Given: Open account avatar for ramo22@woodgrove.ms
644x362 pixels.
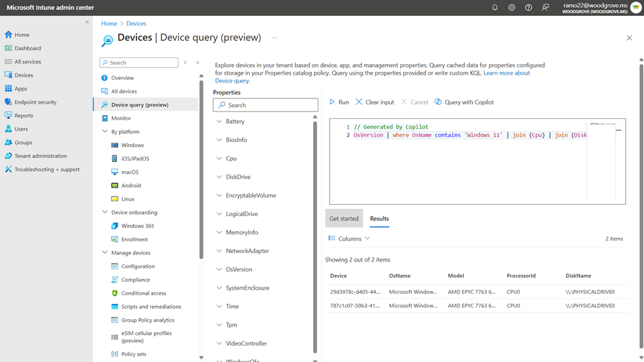Looking at the screenshot, I should [636, 7].
